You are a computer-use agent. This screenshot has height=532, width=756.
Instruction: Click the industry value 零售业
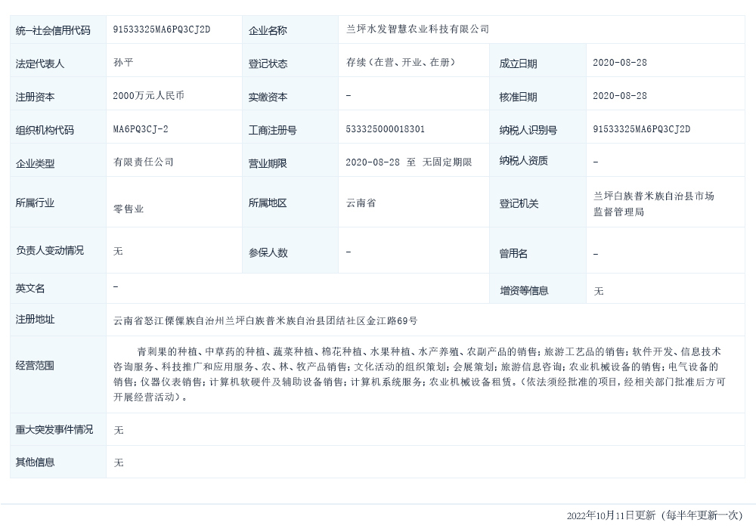129,209
